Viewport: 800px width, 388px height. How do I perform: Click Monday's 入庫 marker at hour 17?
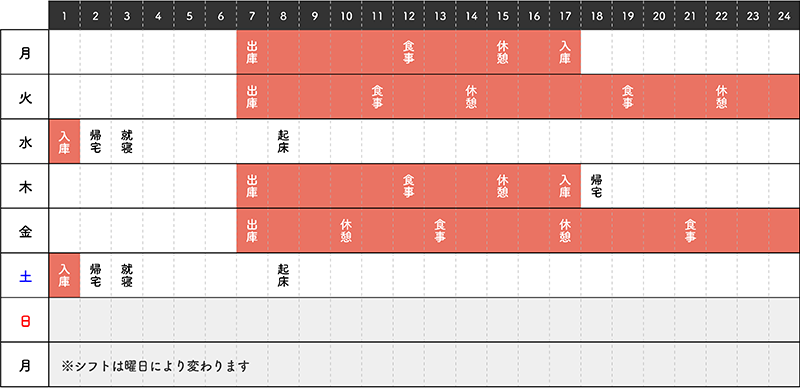coord(564,52)
